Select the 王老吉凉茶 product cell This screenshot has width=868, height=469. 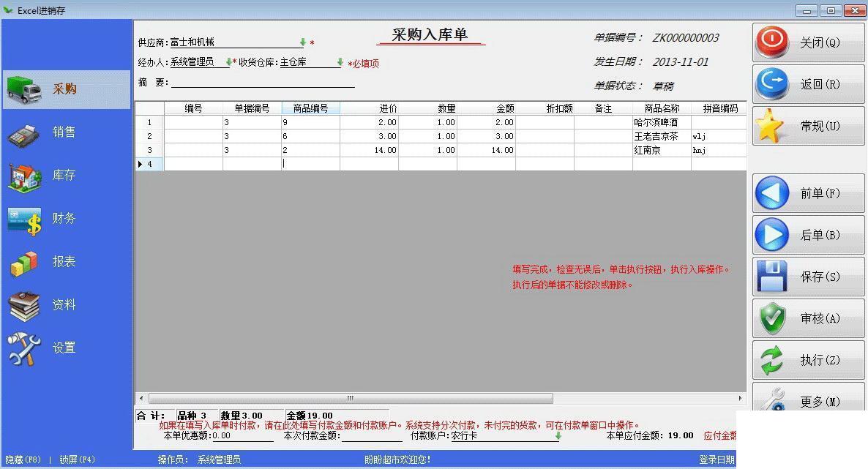click(x=662, y=136)
